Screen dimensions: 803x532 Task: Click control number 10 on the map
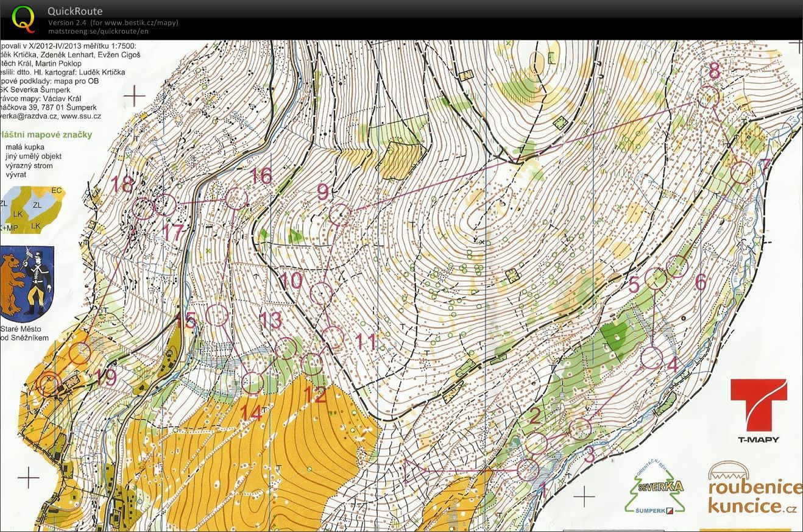click(291, 281)
